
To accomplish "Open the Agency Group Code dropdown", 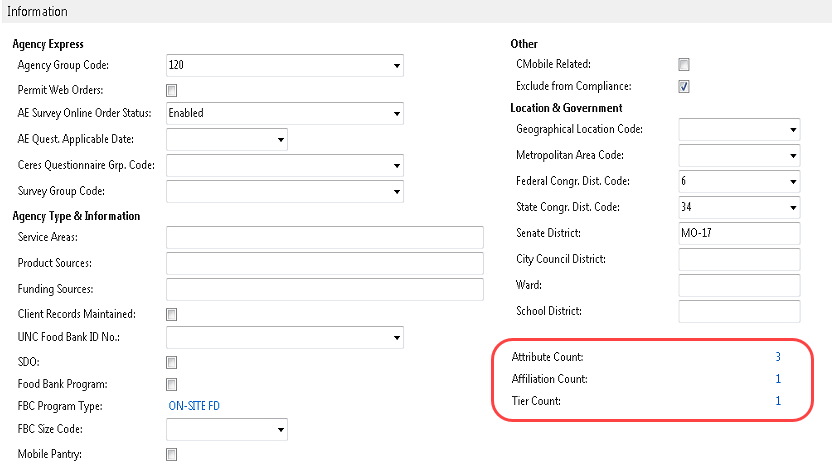I will click(x=396, y=66).
